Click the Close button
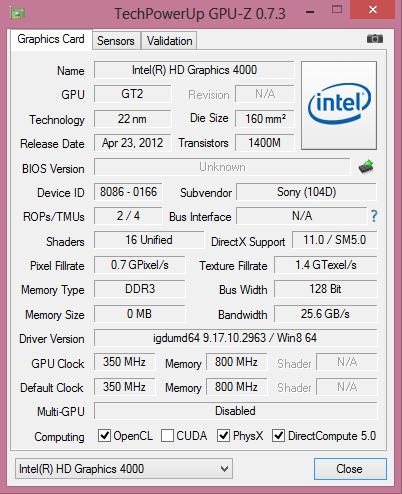402x494 pixels. (350, 469)
